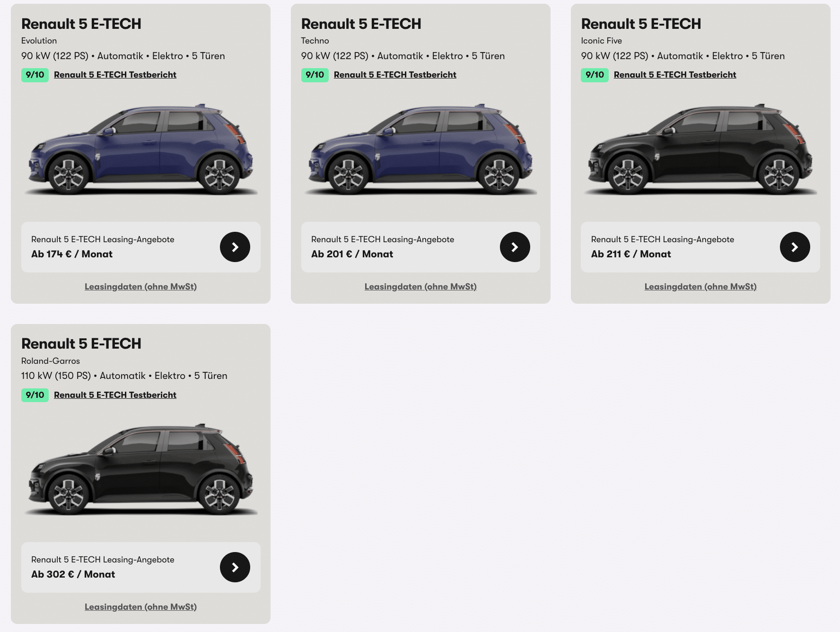The width and height of the screenshot is (840, 632).
Task: Click the Ab 201 € / Monat offer box
Action: point(420,247)
